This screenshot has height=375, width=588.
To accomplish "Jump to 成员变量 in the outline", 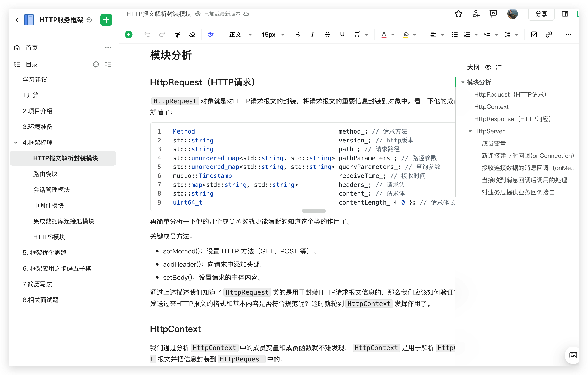I will click(494, 144).
